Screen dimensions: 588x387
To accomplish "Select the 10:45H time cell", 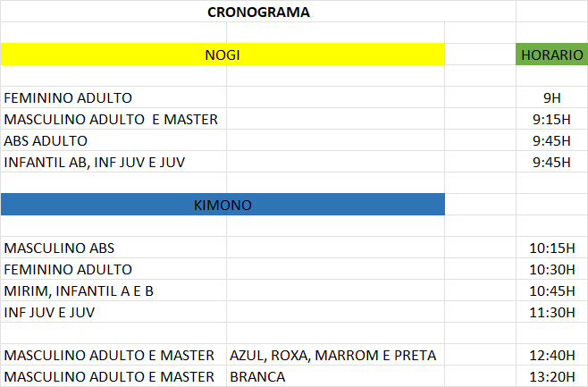I will coord(551,290).
